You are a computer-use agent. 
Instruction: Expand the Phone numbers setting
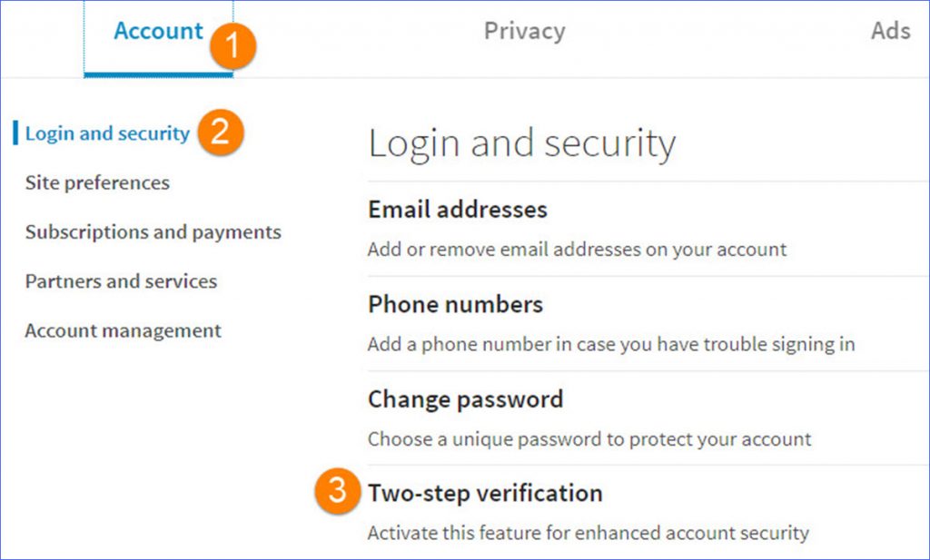point(454,305)
